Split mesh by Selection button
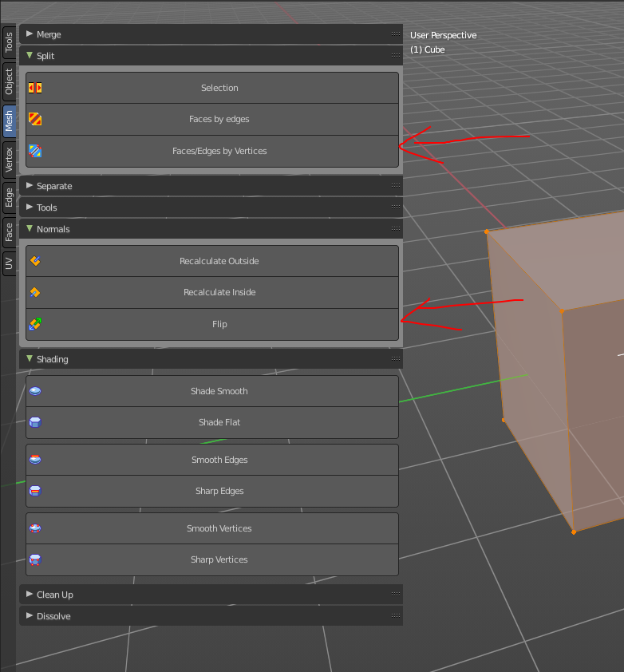This screenshot has height=672, width=624. tap(212, 88)
